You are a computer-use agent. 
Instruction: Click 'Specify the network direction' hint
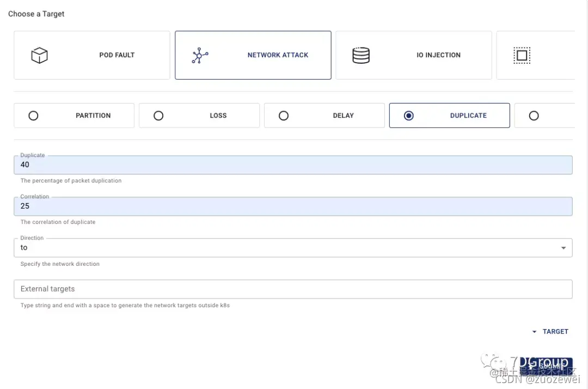[60, 264]
